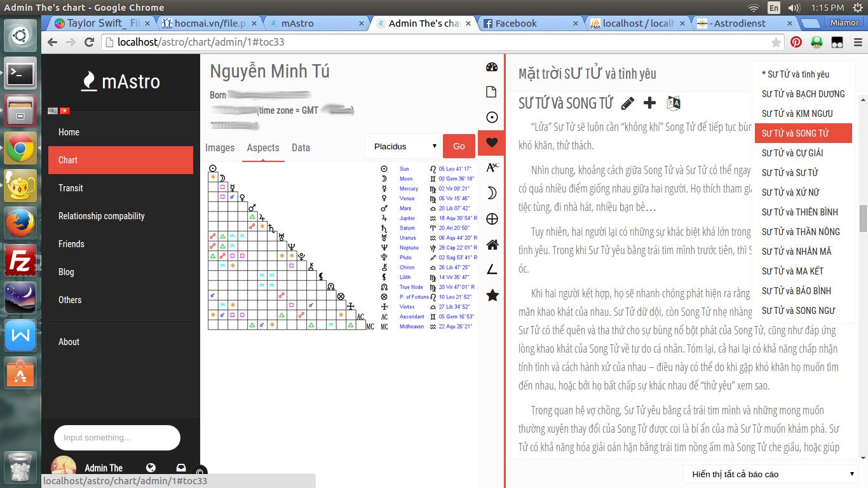Click the angle aspect icon
868x488 pixels.
pos(491,270)
